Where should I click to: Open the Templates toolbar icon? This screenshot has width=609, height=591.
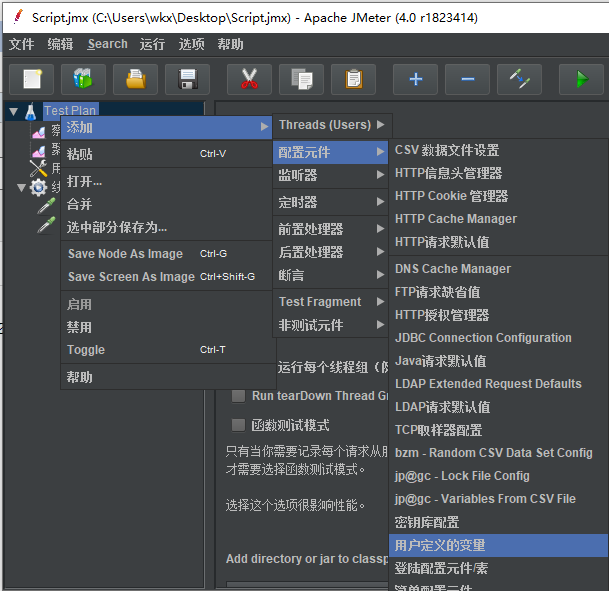click(83, 79)
